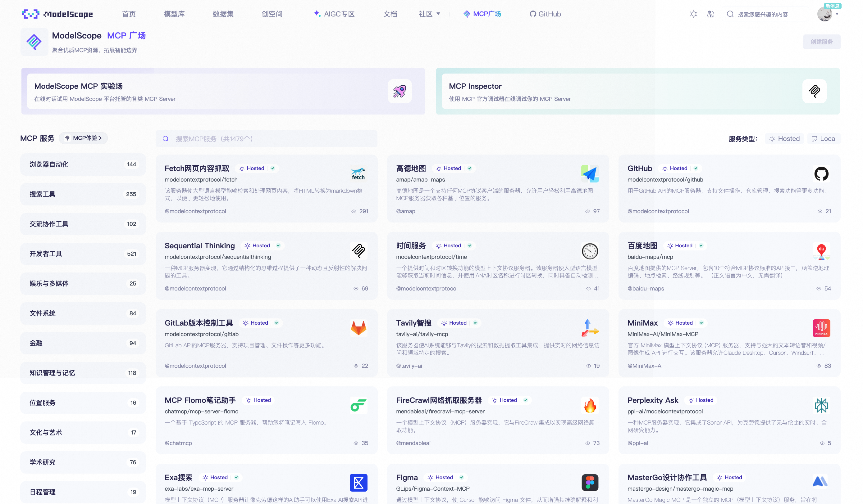Click the FireCrawl flame icon
The height and width of the screenshot is (504, 863).
pyautogui.click(x=590, y=405)
